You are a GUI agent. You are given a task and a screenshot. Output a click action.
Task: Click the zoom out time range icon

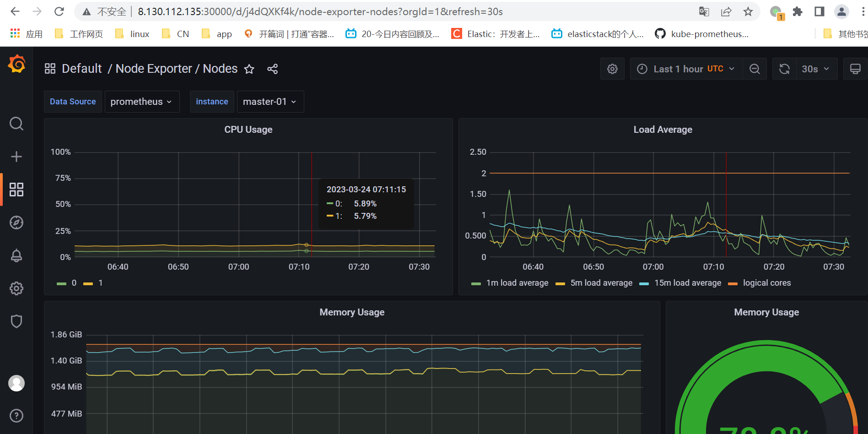(x=755, y=69)
